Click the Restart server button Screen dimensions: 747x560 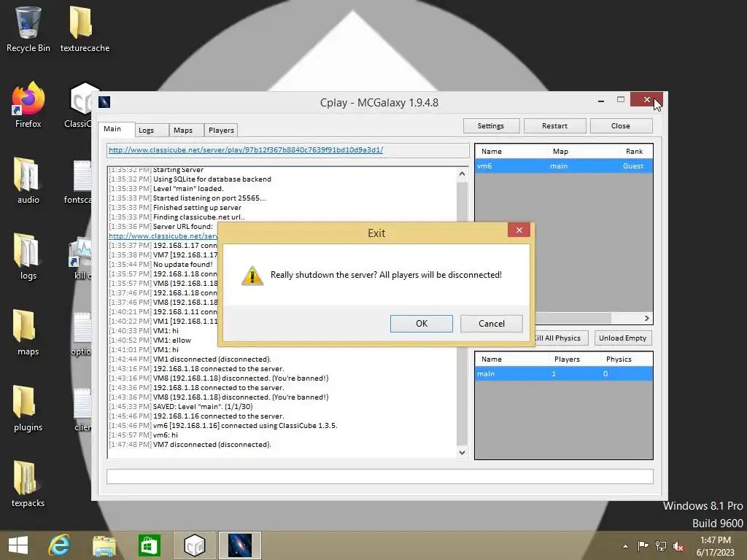point(554,125)
